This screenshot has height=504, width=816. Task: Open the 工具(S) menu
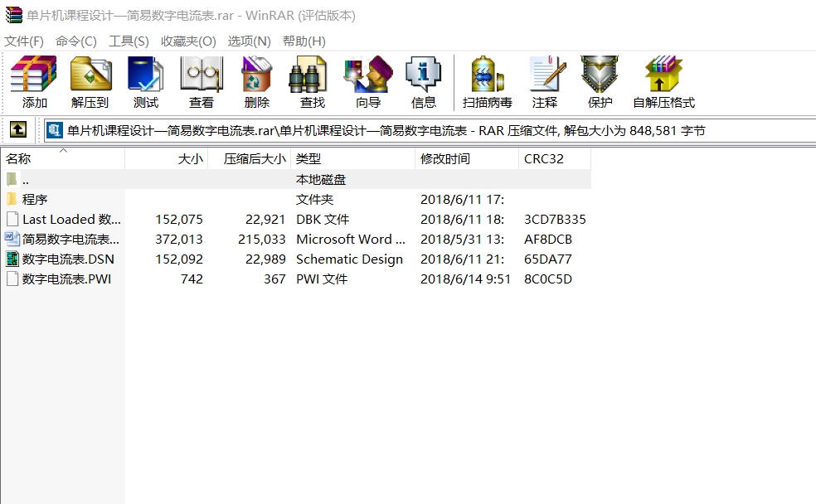(x=129, y=41)
